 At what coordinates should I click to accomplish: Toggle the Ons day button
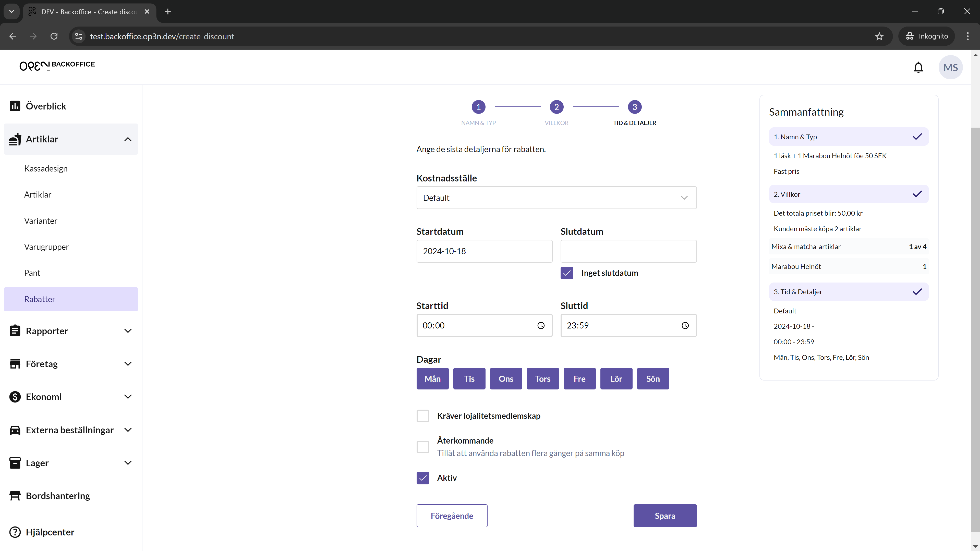click(506, 378)
